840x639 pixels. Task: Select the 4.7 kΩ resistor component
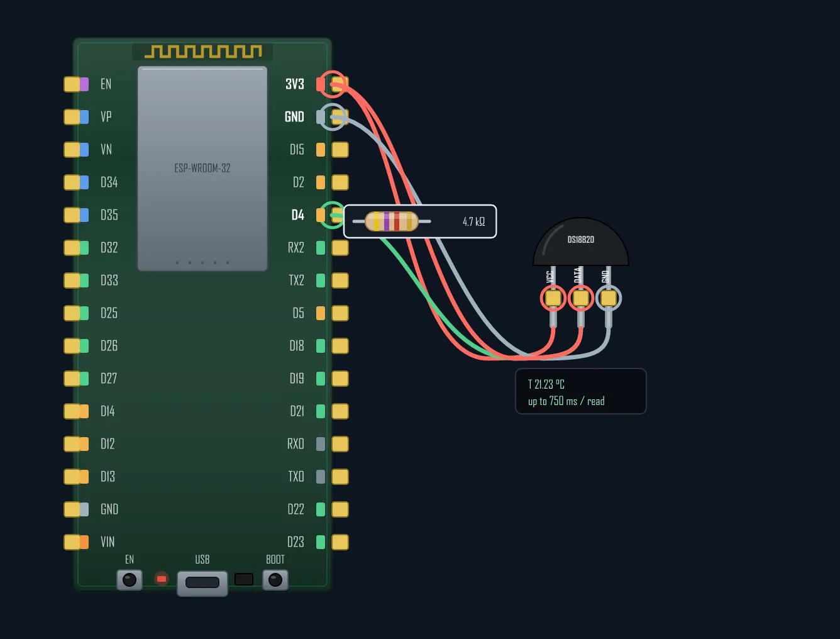pos(420,221)
